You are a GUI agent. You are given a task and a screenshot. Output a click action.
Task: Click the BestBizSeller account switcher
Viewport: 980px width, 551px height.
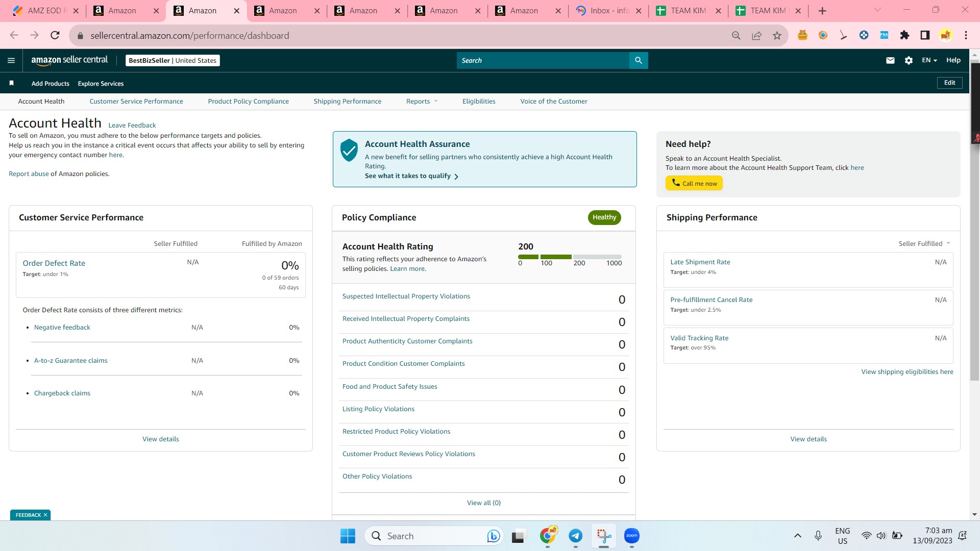173,60
